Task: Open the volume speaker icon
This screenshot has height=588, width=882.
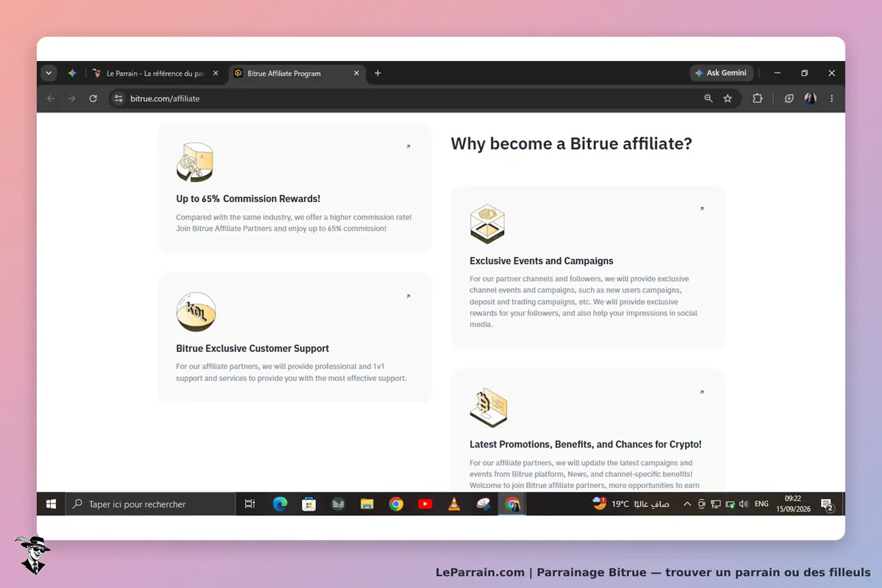Action: pyautogui.click(x=744, y=504)
